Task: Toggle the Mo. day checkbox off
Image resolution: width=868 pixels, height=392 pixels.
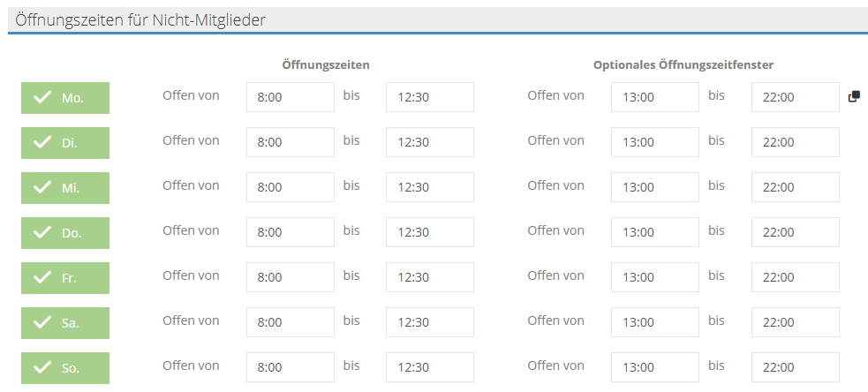Action: tap(65, 98)
